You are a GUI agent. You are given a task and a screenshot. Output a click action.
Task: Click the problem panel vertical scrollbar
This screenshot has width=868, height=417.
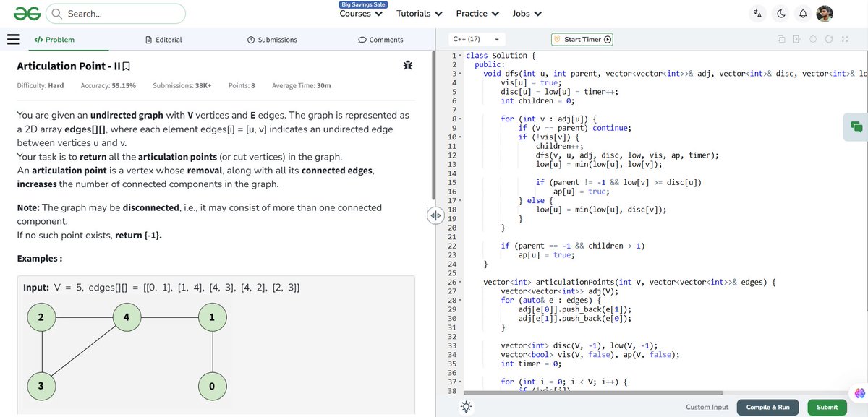[433, 126]
